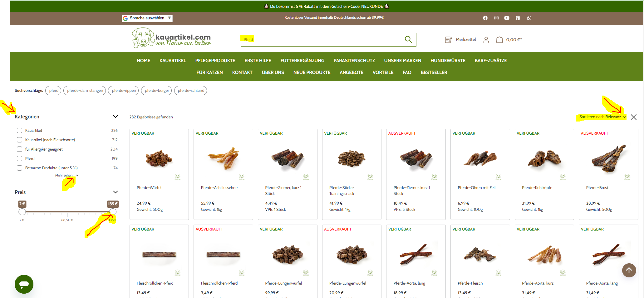Tick the Fettarme Produkte checkbox
The image size is (644, 298).
[x=20, y=168]
